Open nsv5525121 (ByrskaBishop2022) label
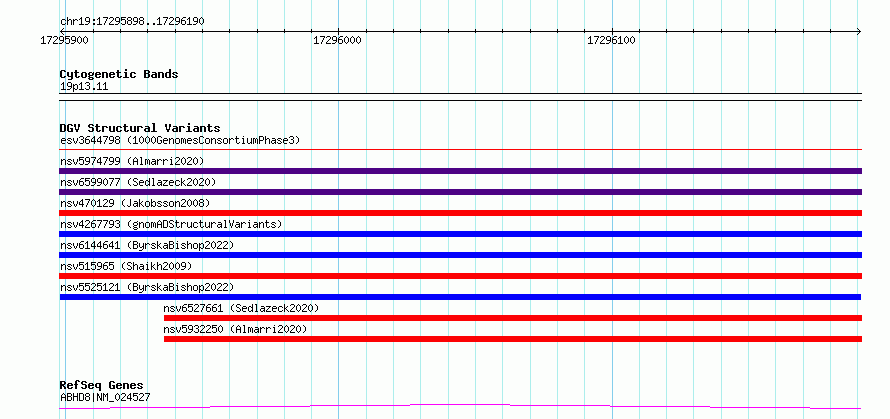The height and width of the screenshot is (419, 890). point(147,287)
